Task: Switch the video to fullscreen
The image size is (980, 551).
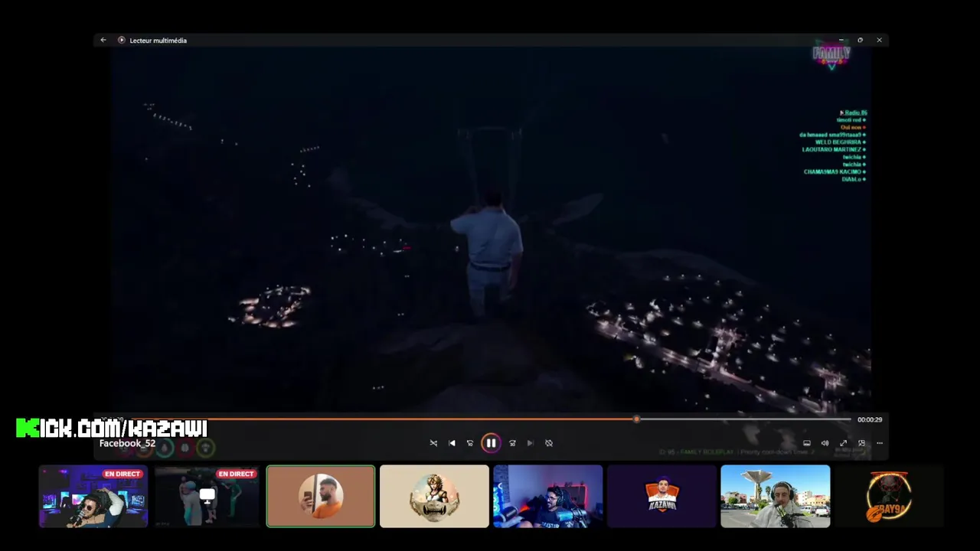Action: point(843,443)
